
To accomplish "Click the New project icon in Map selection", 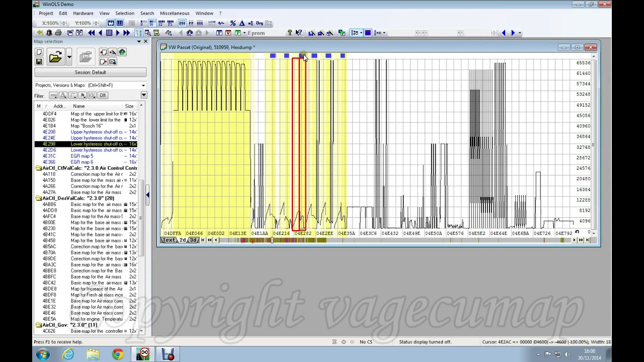I will (x=39, y=52).
